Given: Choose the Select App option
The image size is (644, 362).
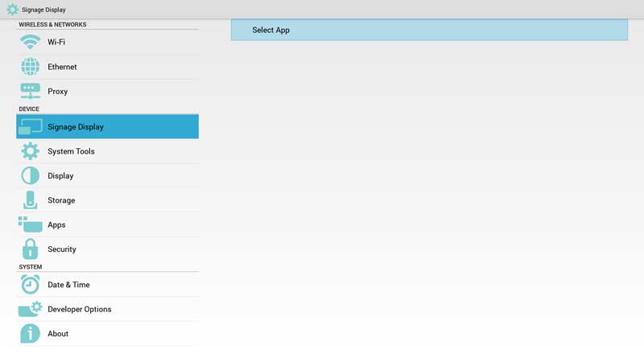Looking at the screenshot, I should pos(429,30).
